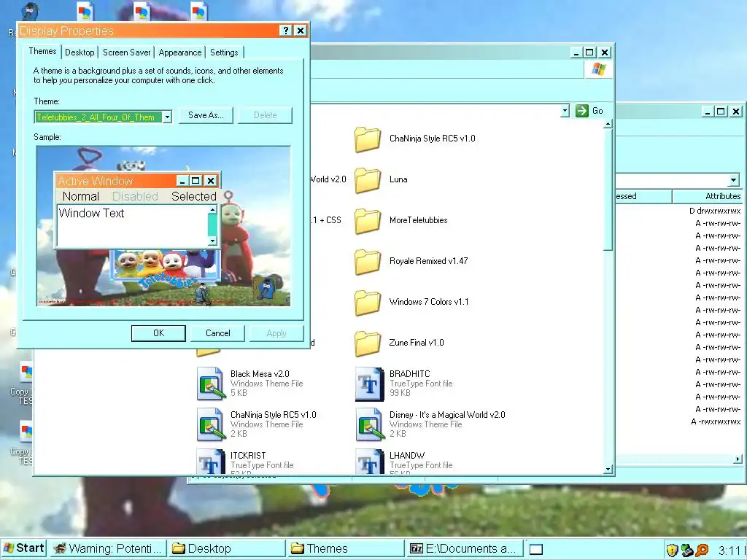747x560 pixels.
Task: Switch to E:\Documents a... taskbar item
Action: pos(465,548)
